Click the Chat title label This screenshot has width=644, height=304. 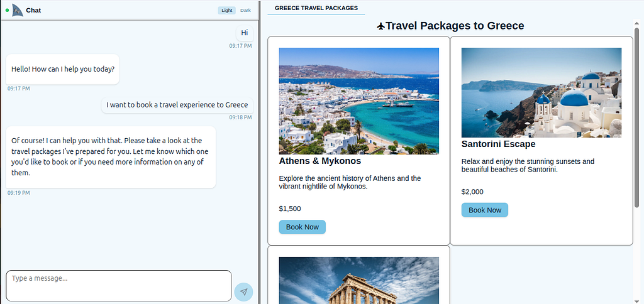(33, 10)
